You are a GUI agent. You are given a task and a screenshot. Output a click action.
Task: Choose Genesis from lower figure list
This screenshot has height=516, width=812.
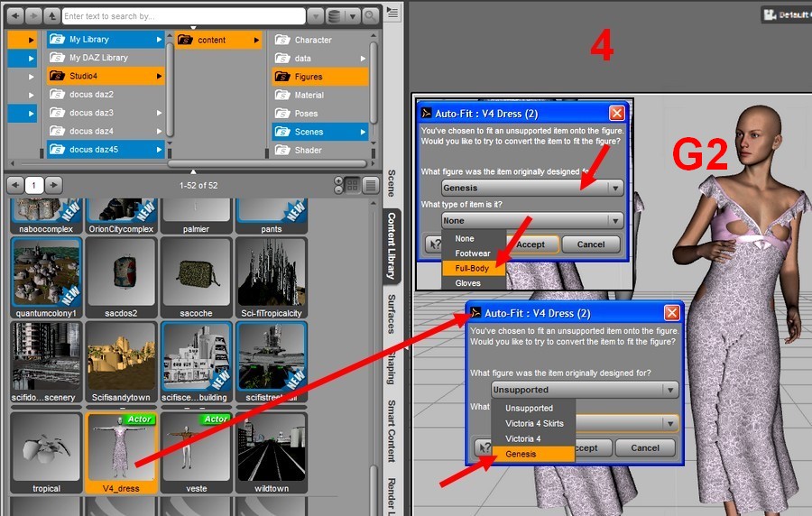click(533, 454)
